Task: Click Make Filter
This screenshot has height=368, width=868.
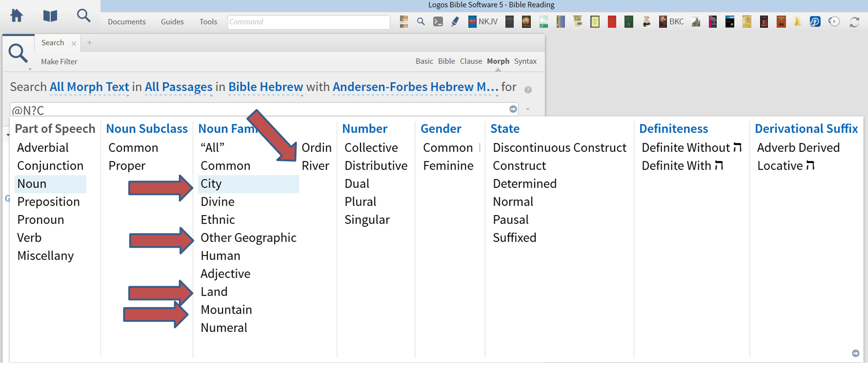Action: pos(59,62)
